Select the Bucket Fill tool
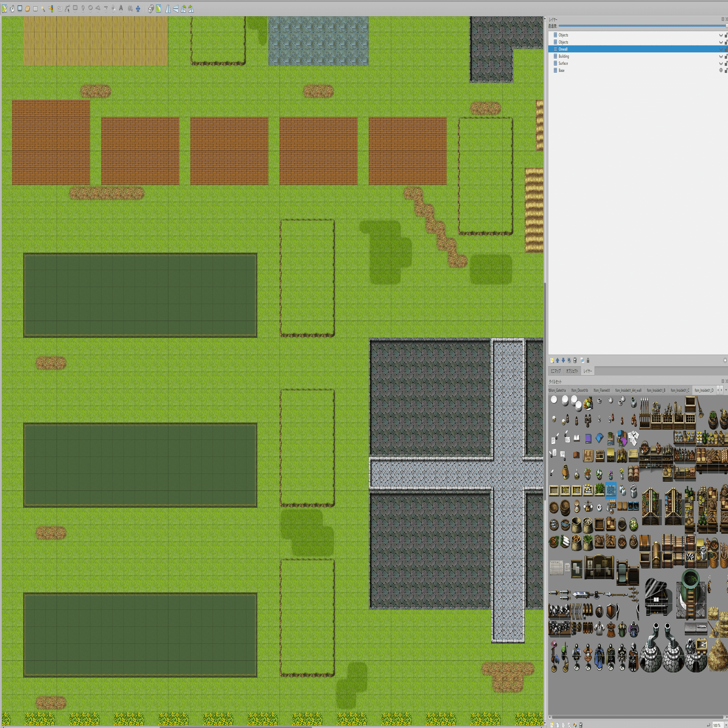Image resolution: width=728 pixels, height=728 pixels. (x=12, y=9)
